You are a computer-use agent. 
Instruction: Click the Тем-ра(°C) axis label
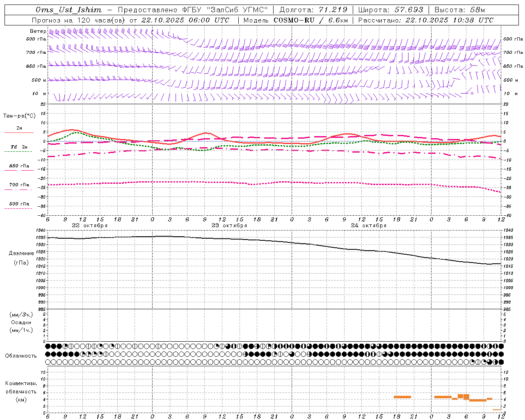tap(19, 116)
